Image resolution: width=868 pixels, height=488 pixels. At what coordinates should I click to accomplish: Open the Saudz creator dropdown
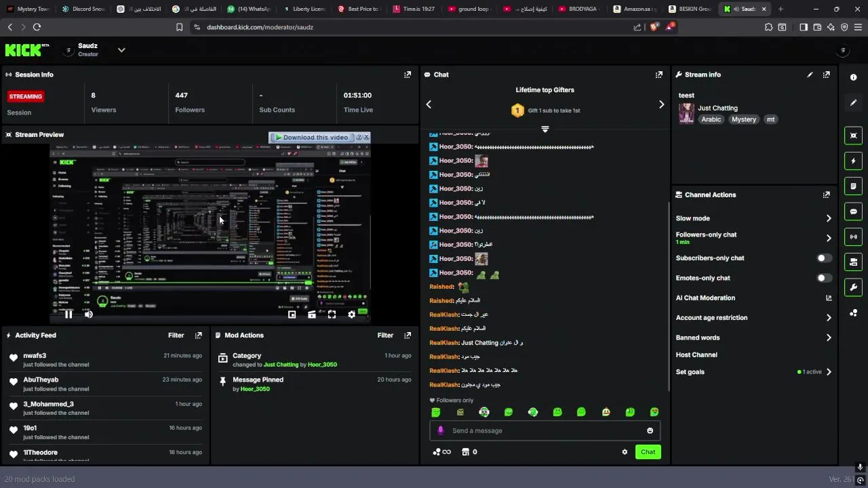coord(121,50)
